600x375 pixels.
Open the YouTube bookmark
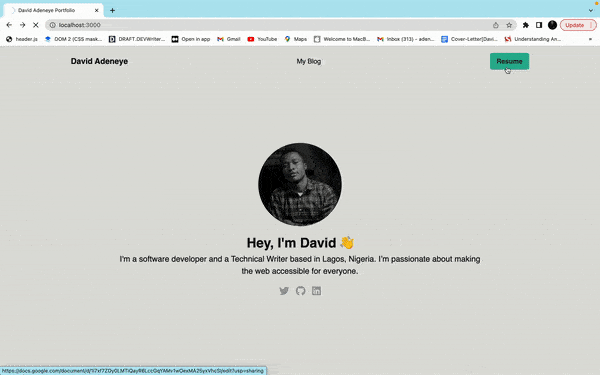[x=262, y=39]
